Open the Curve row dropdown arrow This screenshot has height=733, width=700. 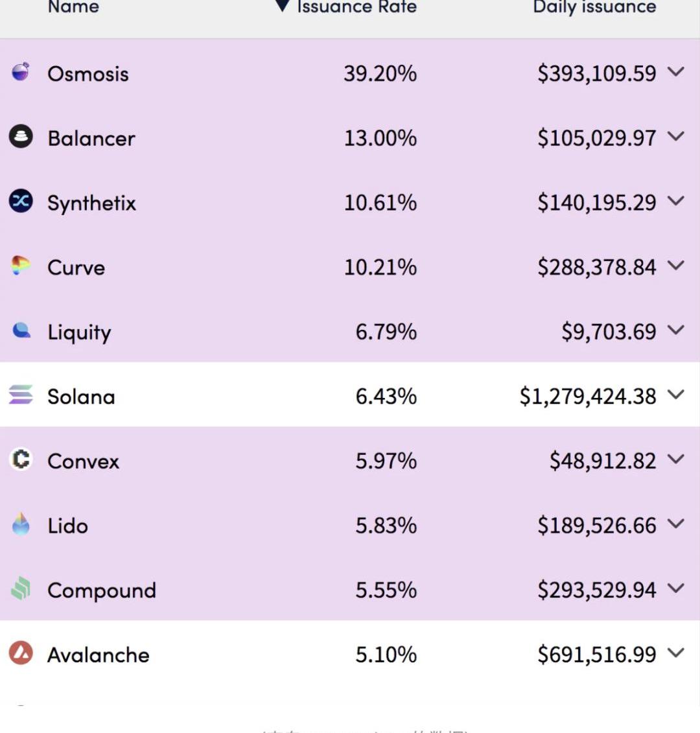point(675,266)
